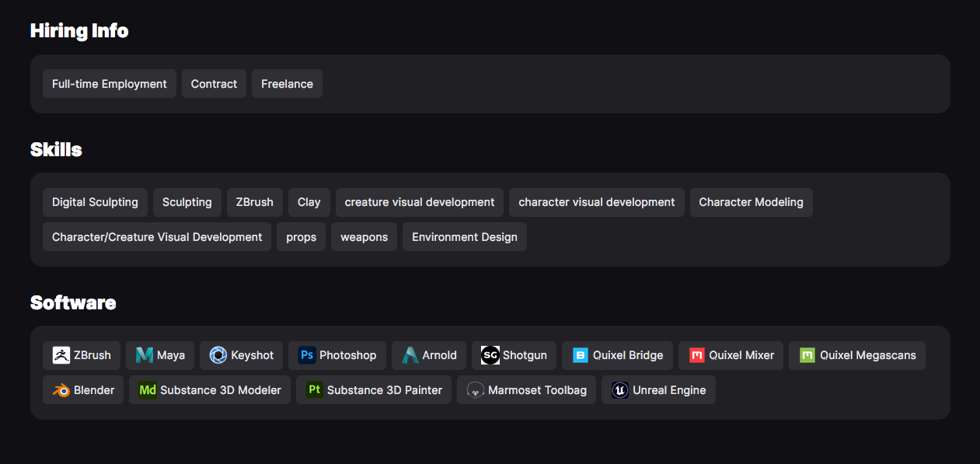Click the Arnold software icon
The image size is (980, 464).
pyautogui.click(x=410, y=355)
